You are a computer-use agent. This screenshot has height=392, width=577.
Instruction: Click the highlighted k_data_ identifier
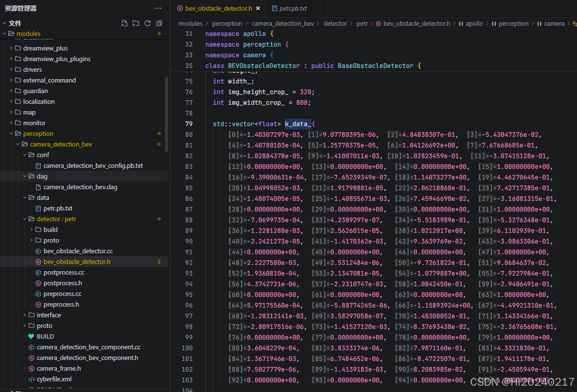click(x=297, y=124)
